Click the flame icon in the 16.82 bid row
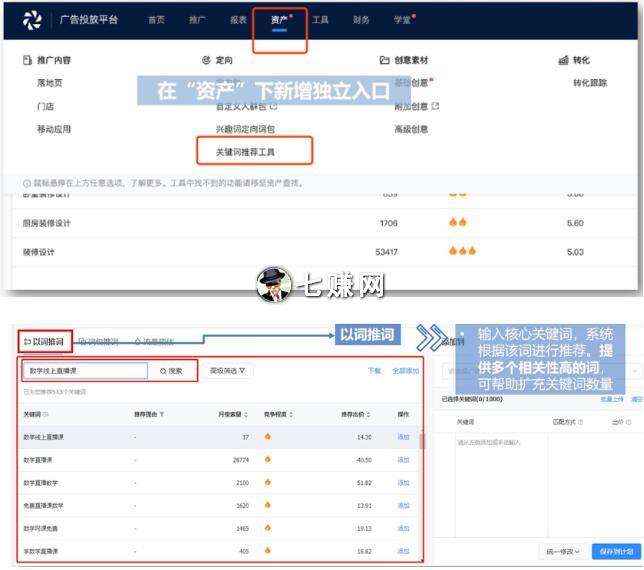The image size is (644, 570). point(268,550)
